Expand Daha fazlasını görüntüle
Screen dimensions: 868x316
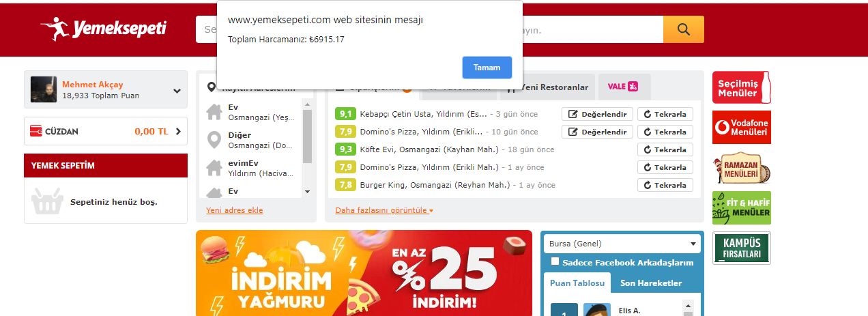(384, 210)
